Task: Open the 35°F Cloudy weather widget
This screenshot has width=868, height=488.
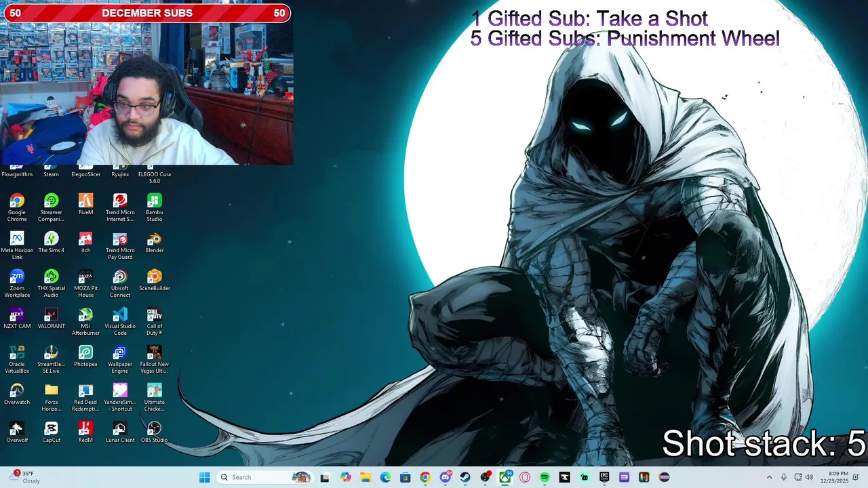Action: tap(23, 477)
